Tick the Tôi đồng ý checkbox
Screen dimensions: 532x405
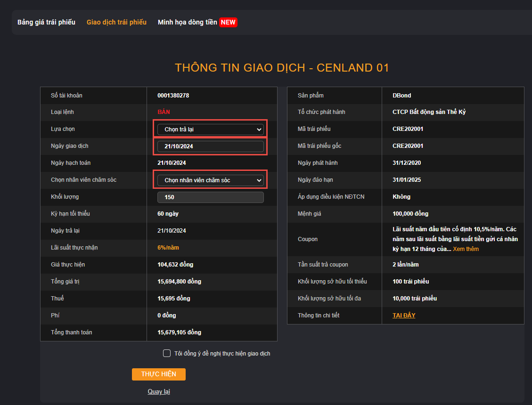click(167, 353)
